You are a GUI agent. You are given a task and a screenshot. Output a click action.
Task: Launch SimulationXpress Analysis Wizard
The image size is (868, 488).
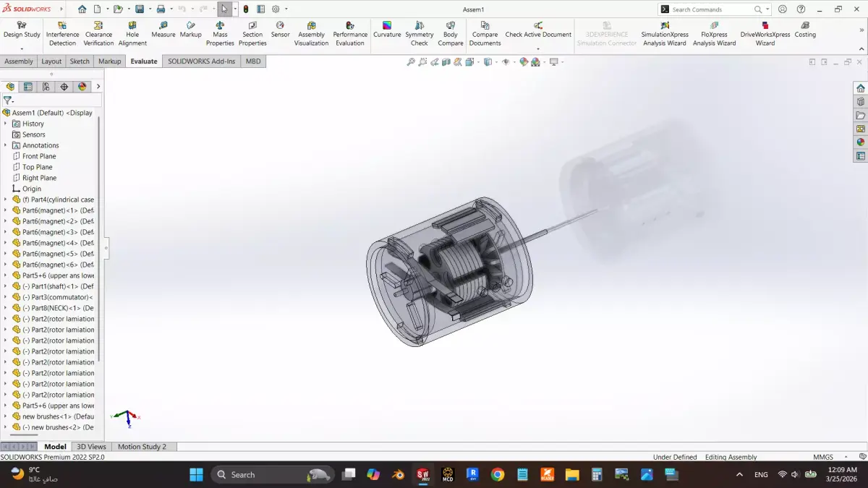pos(665,34)
